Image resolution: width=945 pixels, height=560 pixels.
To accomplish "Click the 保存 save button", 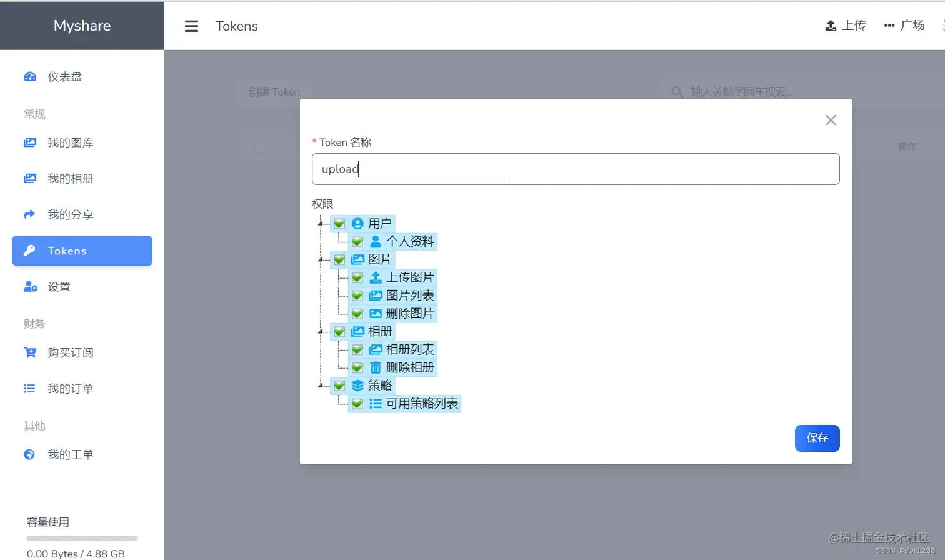I will pyautogui.click(x=817, y=438).
